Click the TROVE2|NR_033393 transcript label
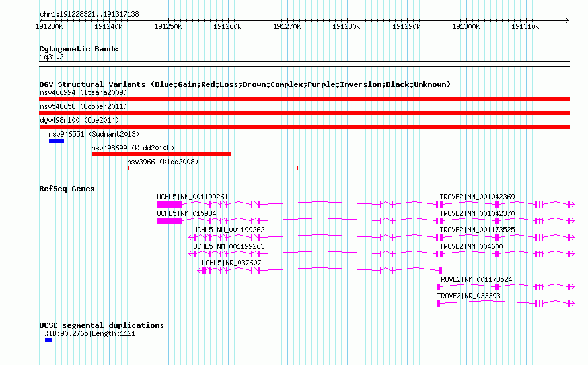 click(x=469, y=296)
